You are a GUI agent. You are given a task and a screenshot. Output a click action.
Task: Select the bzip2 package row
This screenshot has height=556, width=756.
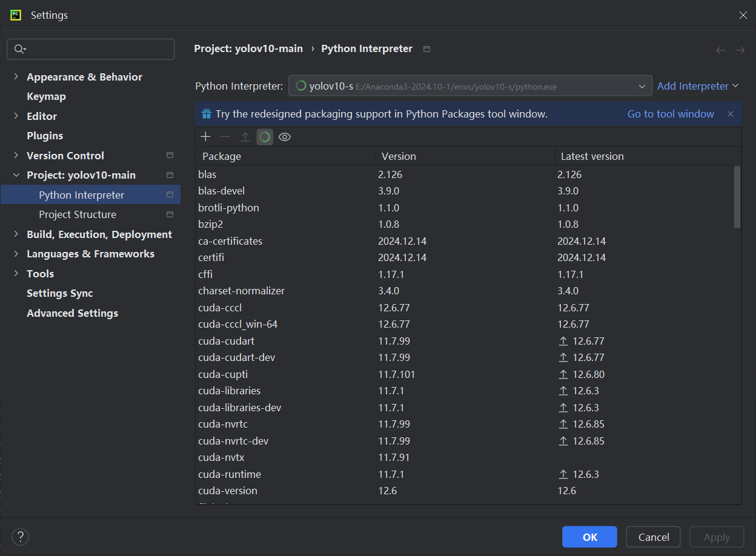464,224
